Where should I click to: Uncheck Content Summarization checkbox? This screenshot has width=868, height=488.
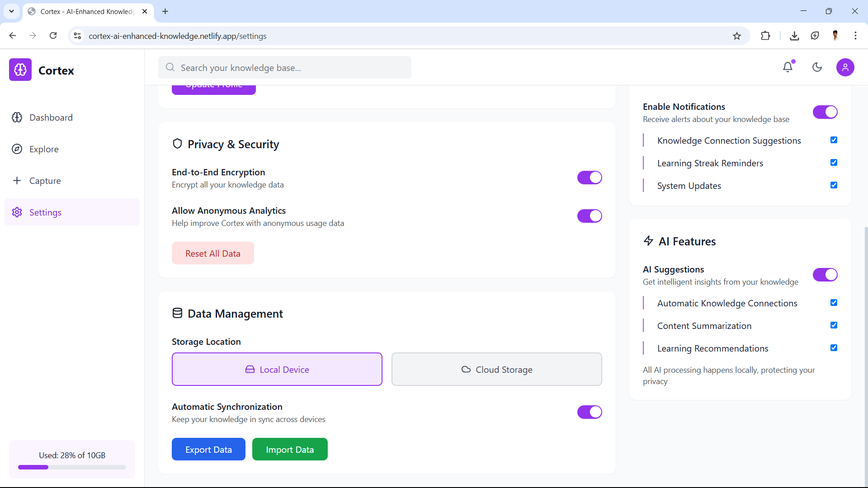pyautogui.click(x=834, y=325)
